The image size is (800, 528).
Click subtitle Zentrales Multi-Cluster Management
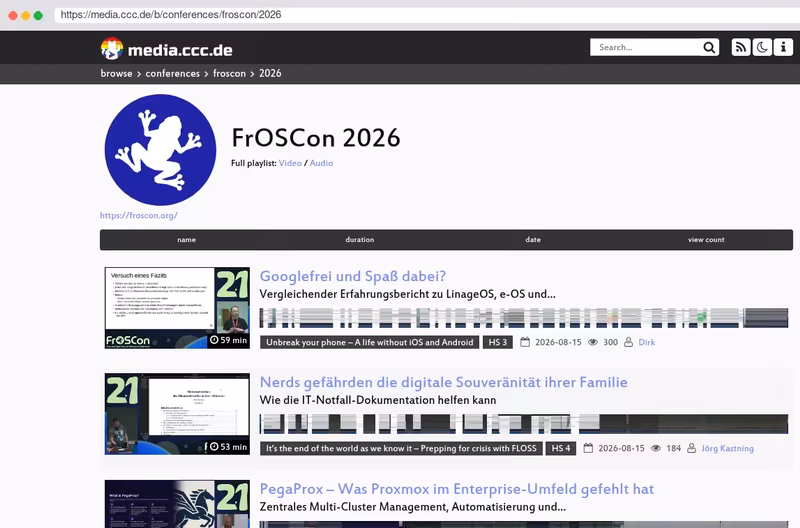coord(413,507)
